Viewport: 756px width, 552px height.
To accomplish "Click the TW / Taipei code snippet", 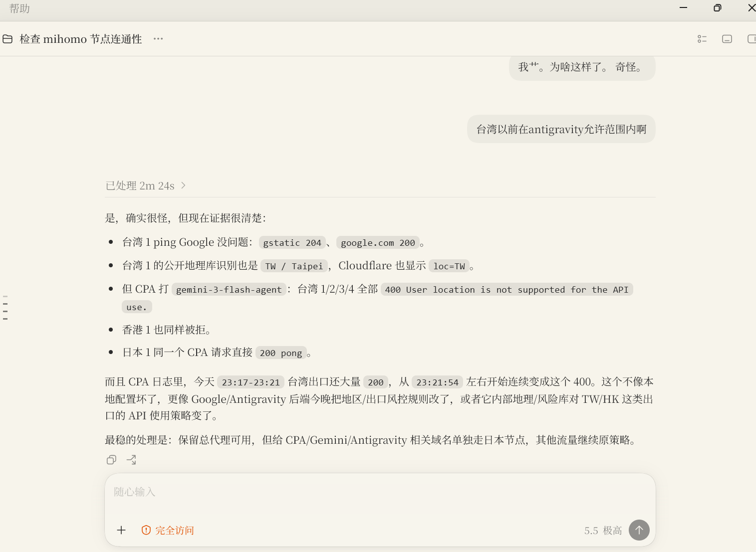I will click(294, 266).
